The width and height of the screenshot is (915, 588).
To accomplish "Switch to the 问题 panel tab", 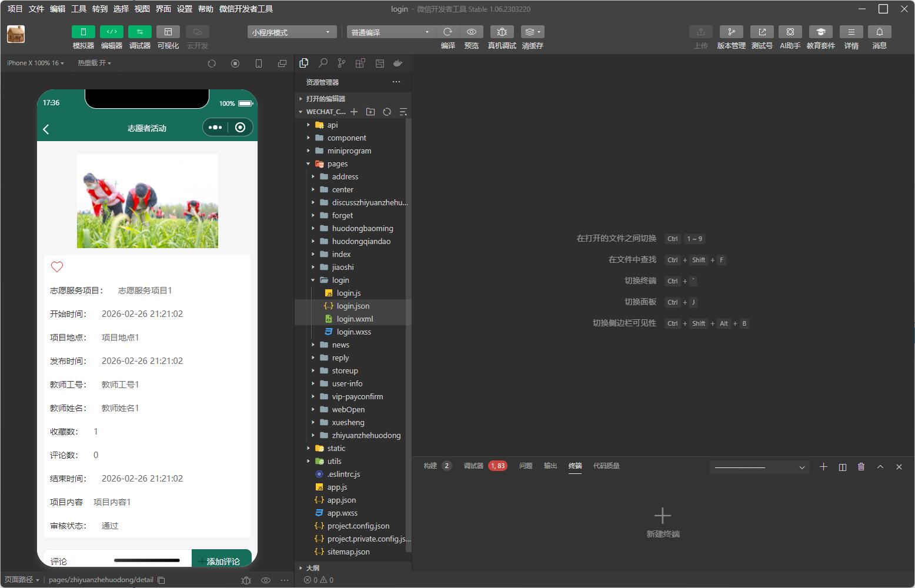I will 526,466.
